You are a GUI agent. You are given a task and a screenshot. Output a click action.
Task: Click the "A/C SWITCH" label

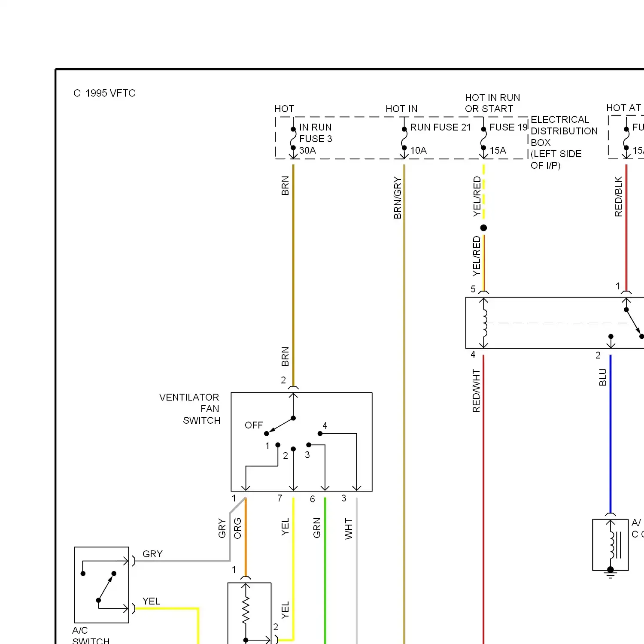pos(91,636)
